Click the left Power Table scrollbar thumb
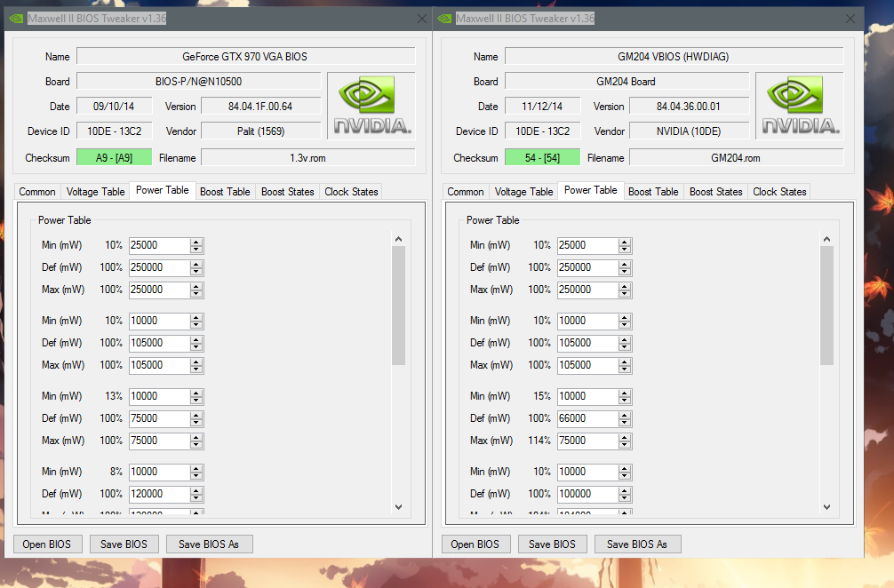The image size is (894, 588). 398,306
